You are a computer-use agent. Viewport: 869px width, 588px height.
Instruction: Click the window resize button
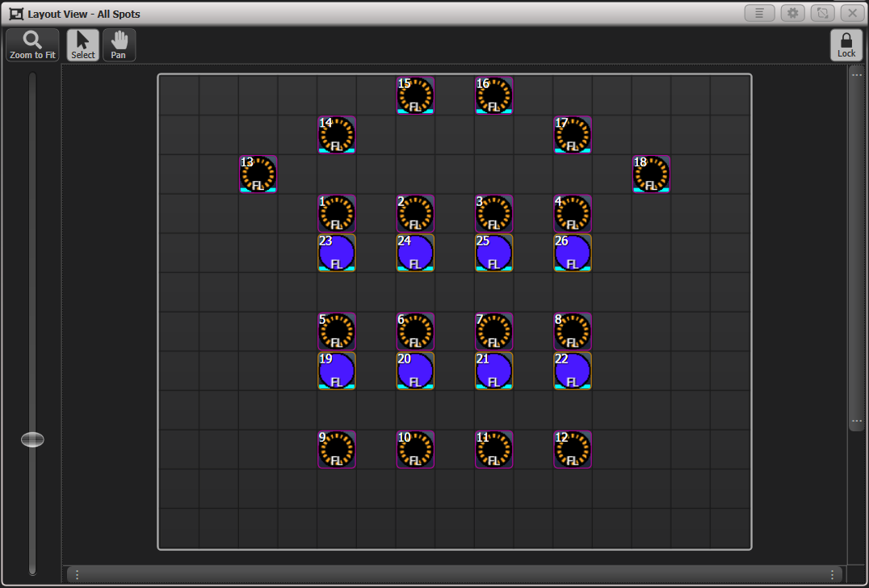[822, 13]
